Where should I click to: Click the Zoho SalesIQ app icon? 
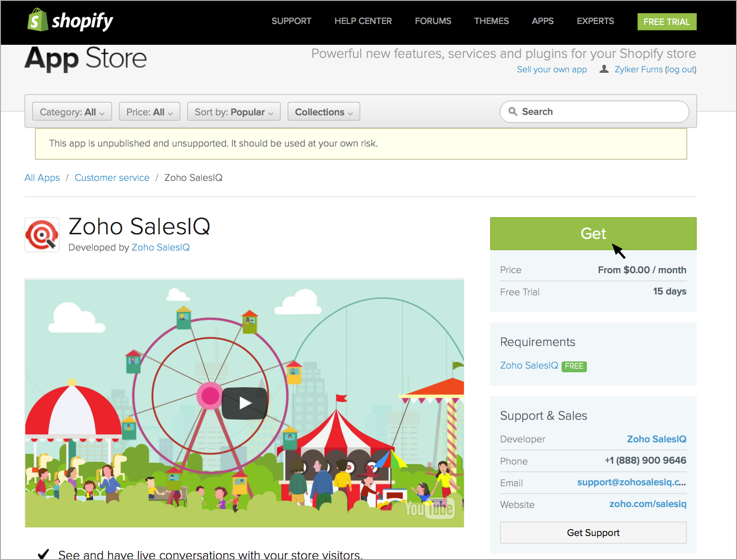pyautogui.click(x=42, y=235)
